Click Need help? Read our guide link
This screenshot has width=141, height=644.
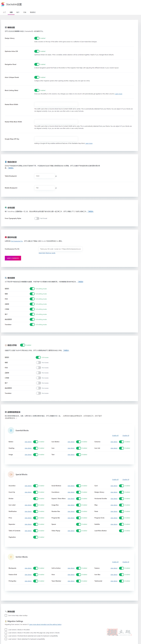click(47, 253)
